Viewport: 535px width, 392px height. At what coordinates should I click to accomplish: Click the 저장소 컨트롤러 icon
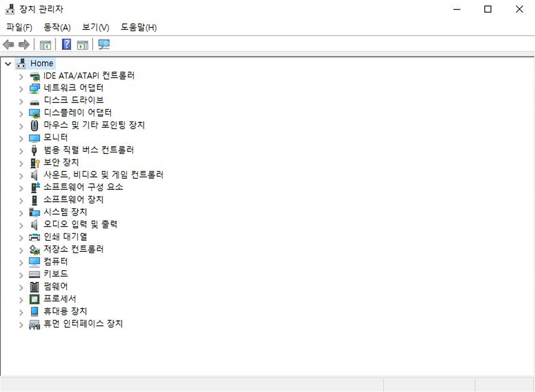click(34, 249)
